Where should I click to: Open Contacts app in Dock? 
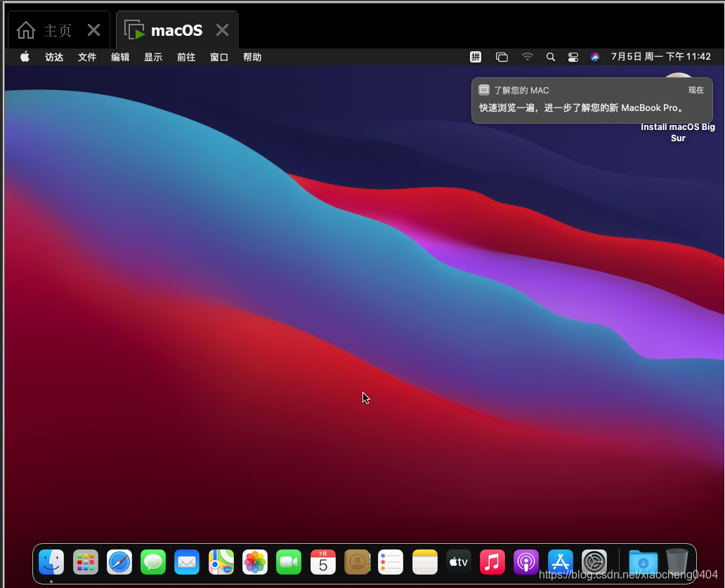(357, 562)
